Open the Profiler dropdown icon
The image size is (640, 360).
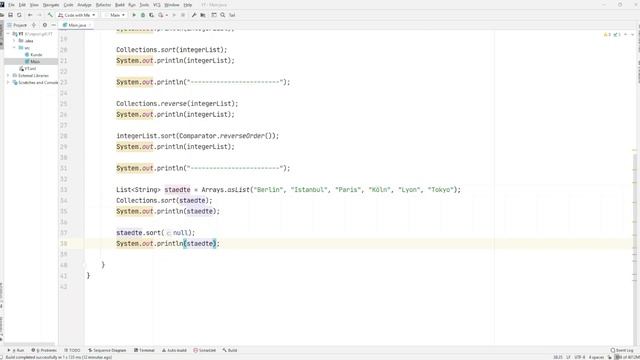162,15
